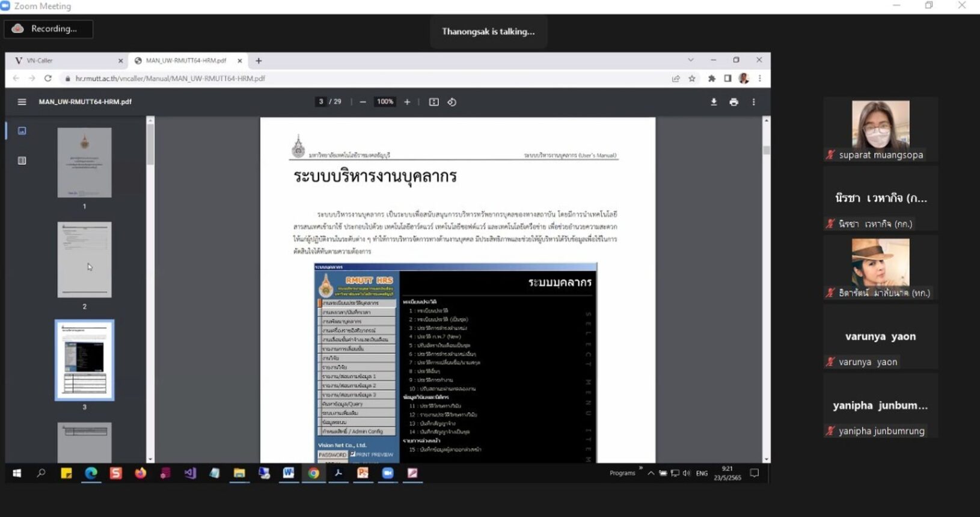The image size is (980, 517).
Task: Close the VN-Caller tab
Action: pyautogui.click(x=120, y=61)
